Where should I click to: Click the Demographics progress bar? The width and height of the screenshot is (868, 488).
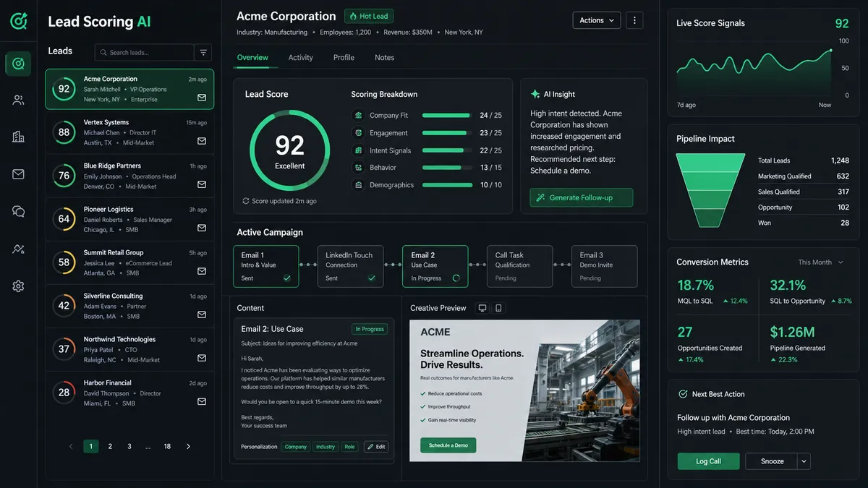pos(447,185)
